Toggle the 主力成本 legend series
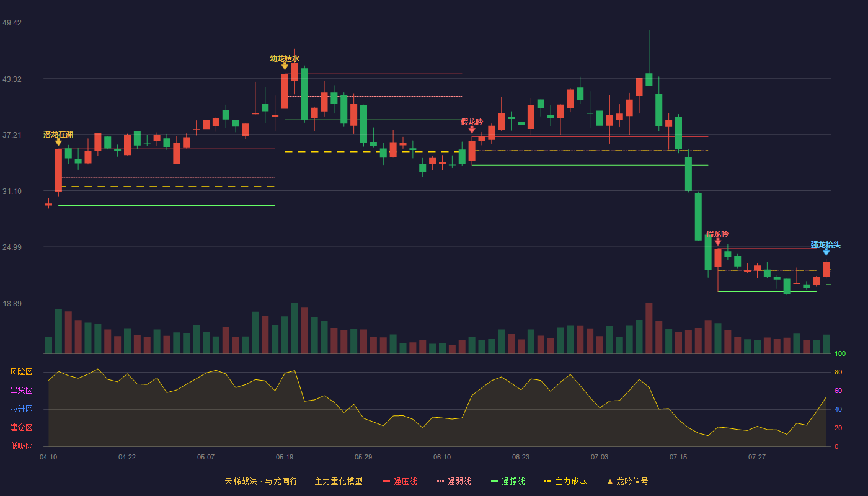The width and height of the screenshot is (868, 496). pos(565,481)
